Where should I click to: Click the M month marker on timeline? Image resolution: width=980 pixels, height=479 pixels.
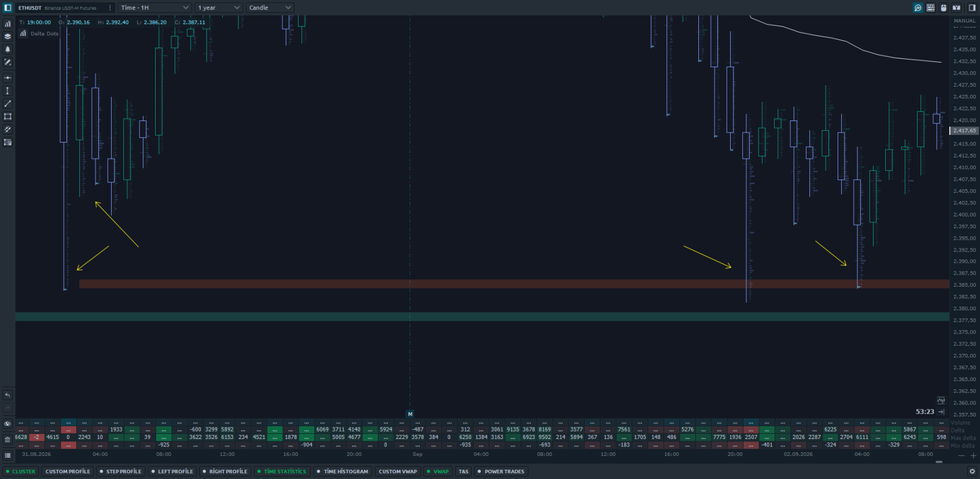(410, 414)
